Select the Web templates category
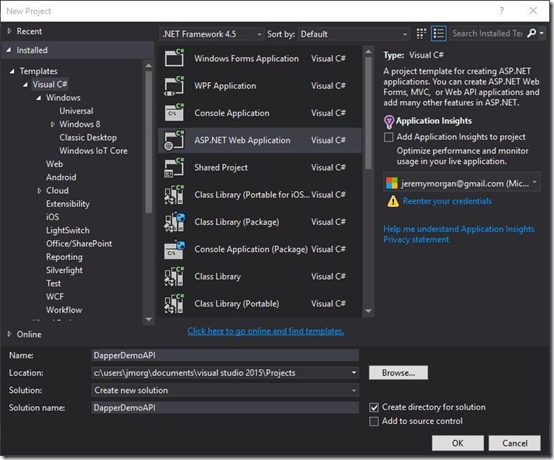554x460 pixels. (x=54, y=164)
